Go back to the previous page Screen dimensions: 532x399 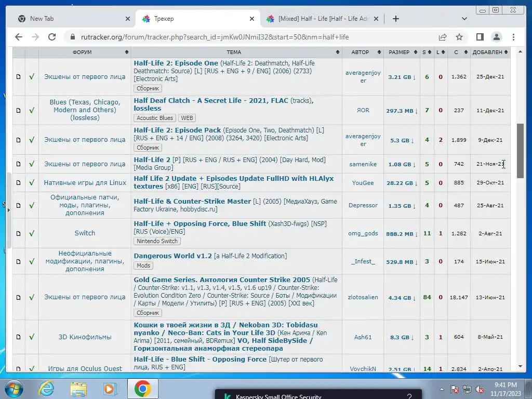19,37
